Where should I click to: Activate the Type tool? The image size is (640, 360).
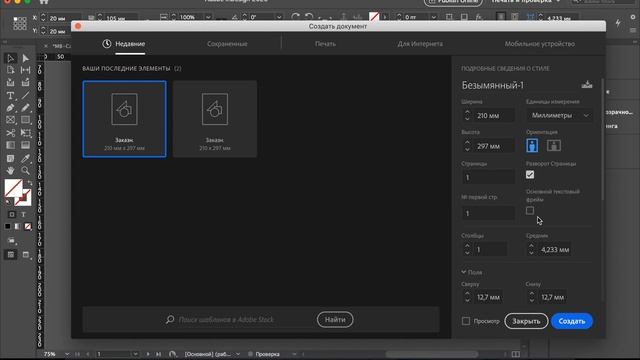(11, 96)
